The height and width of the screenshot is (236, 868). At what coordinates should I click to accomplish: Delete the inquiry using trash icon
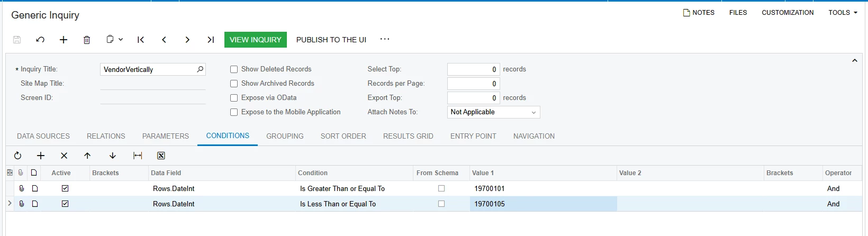[x=87, y=40]
